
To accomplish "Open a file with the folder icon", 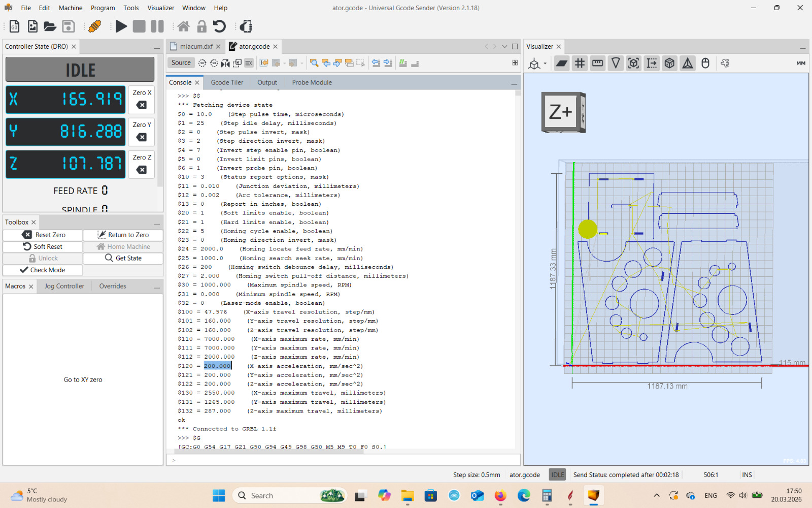I will (x=50, y=26).
